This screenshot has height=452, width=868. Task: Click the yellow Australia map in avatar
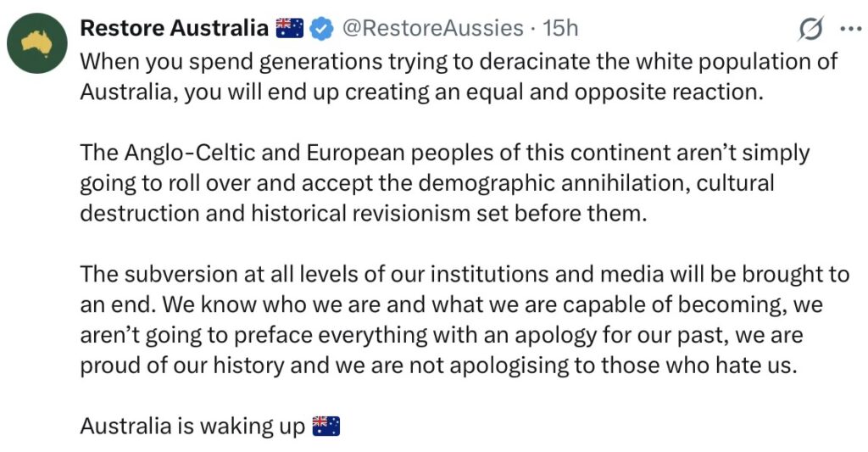(x=36, y=42)
